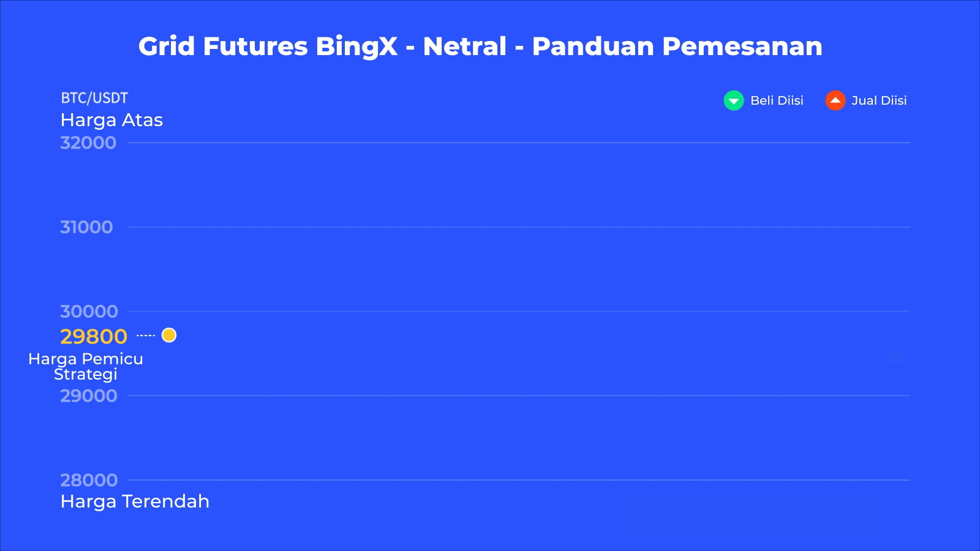
Task: Click the 32000 price level
Action: [x=88, y=143]
